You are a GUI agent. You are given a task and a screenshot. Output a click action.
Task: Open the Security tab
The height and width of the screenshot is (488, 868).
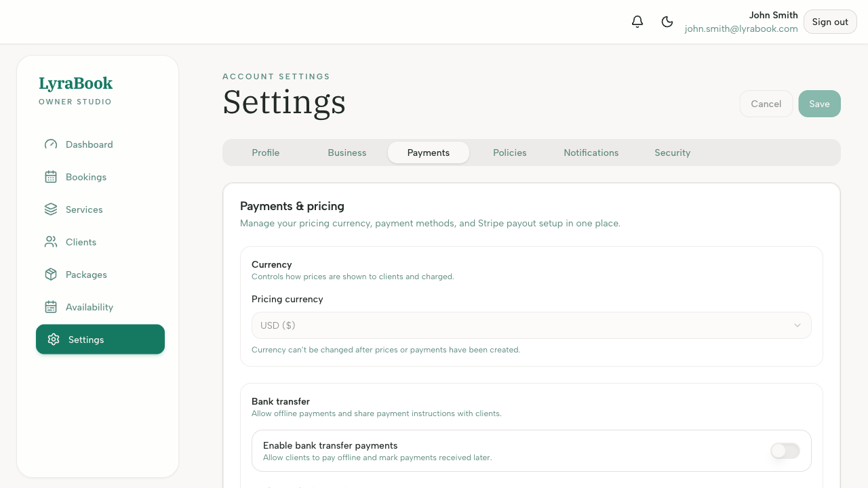pos(672,152)
